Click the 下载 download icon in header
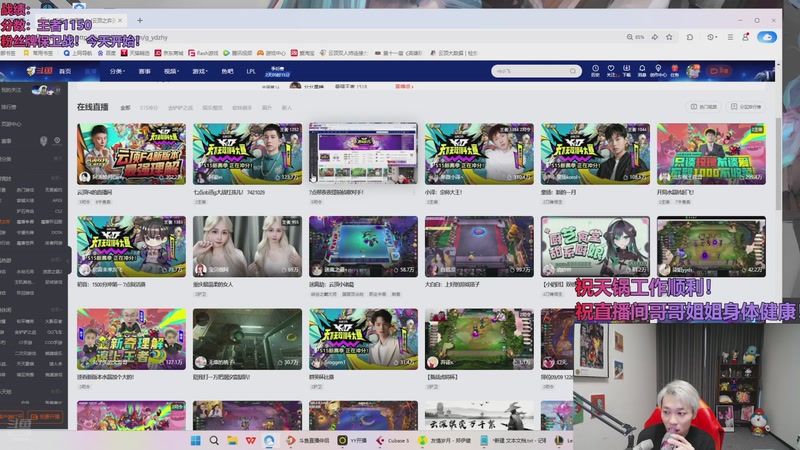The height and width of the screenshot is (450, 800). pos(626,70)
